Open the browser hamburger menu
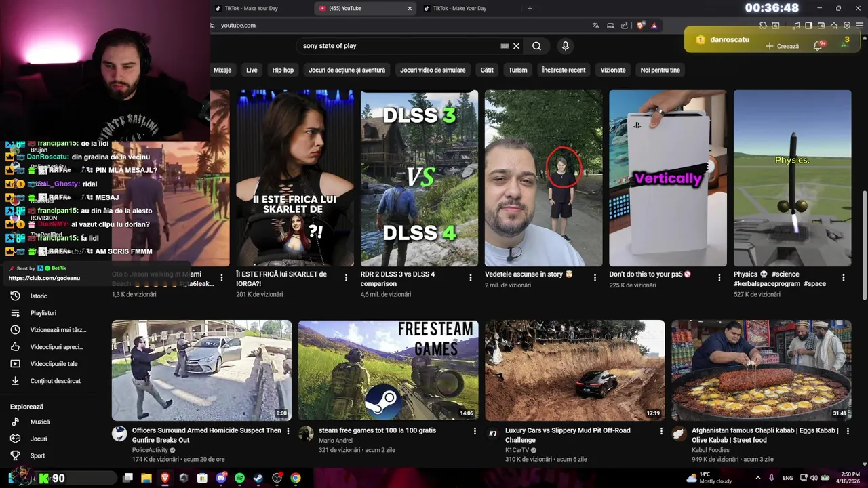 point(860,26)
